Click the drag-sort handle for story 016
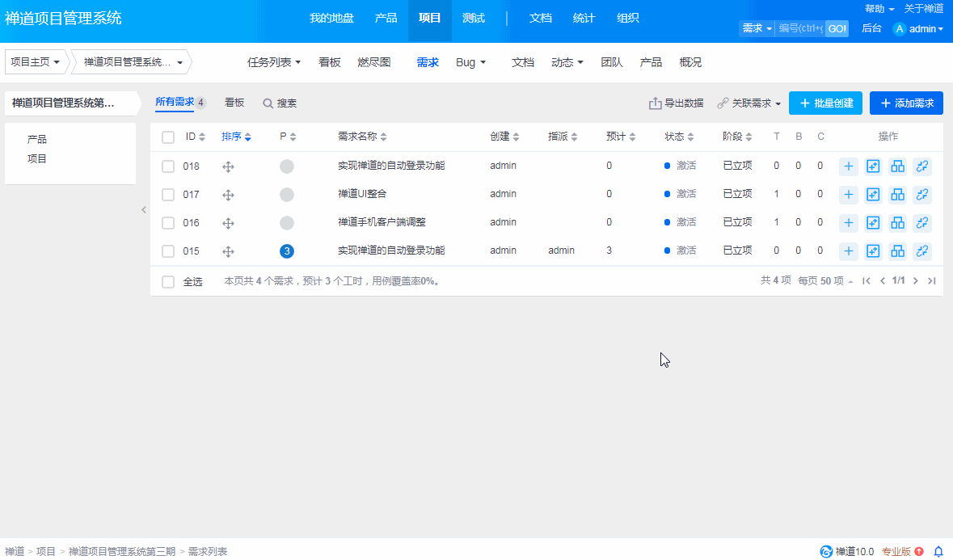 228,223
